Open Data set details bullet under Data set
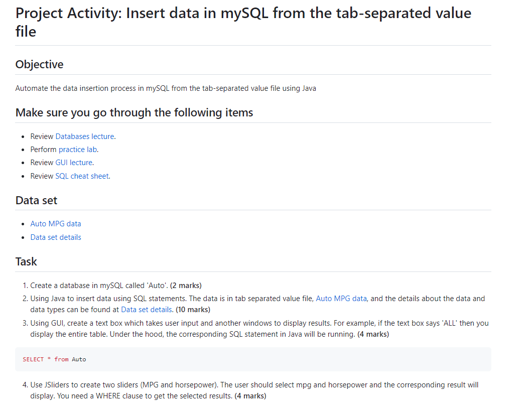The height and width of the screenshot is (415, 532). (56, 237)
